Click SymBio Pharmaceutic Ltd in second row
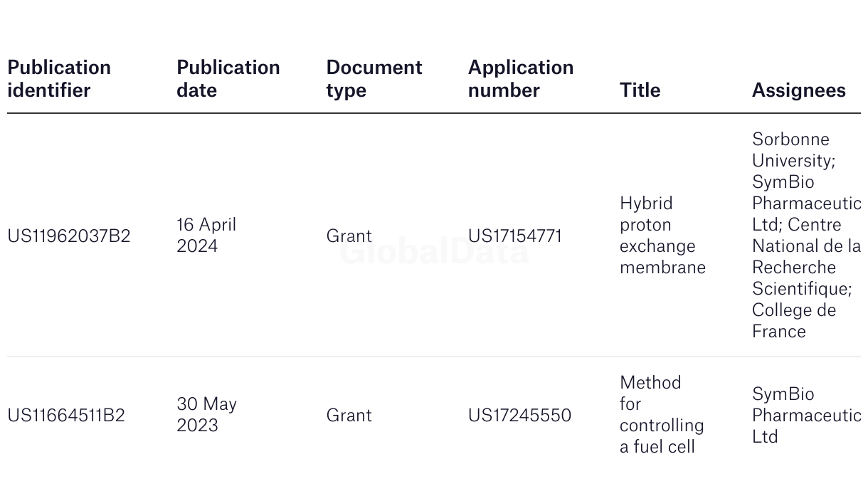The height and width of the screenshot is (501, 868). click(806, 415)
